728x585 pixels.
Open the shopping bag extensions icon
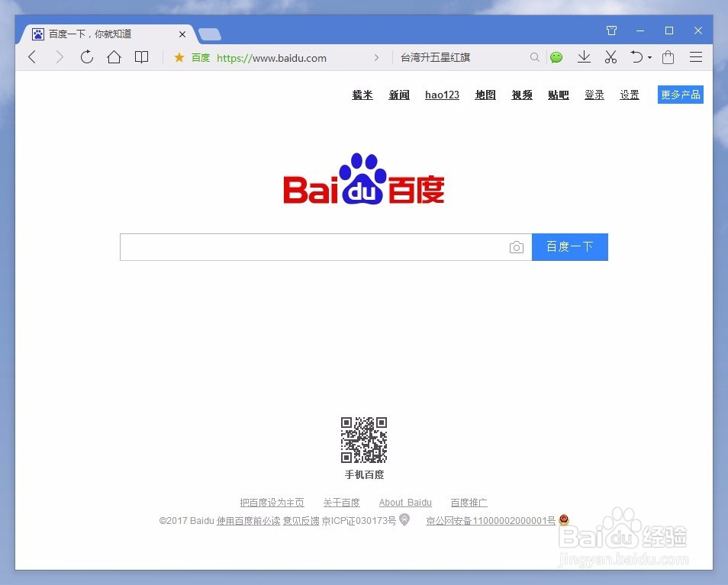668,57
